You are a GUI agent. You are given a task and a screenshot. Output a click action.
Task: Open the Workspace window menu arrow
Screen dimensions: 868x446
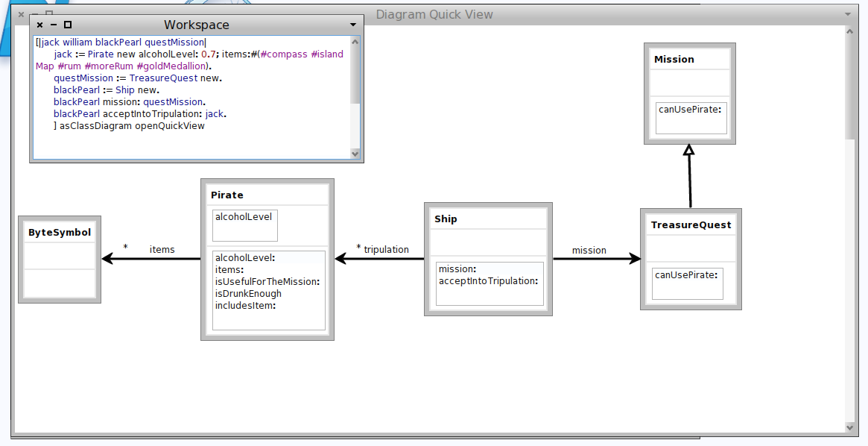pyautogui.click(x=353, y=25)
